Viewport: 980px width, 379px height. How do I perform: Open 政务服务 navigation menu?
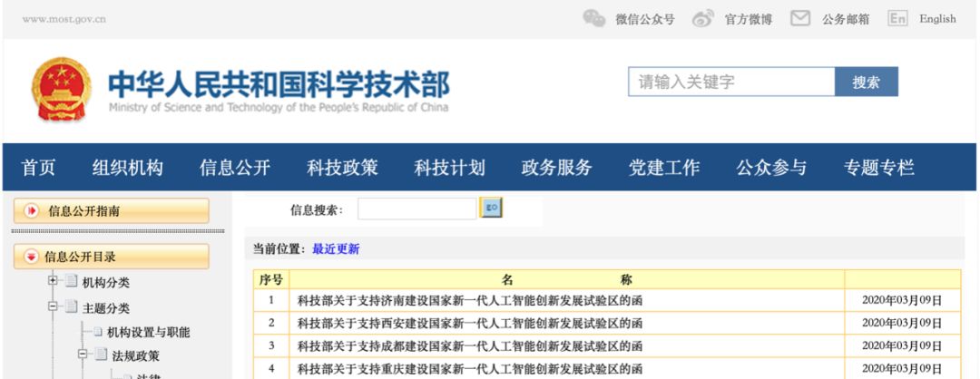(557, 168)
